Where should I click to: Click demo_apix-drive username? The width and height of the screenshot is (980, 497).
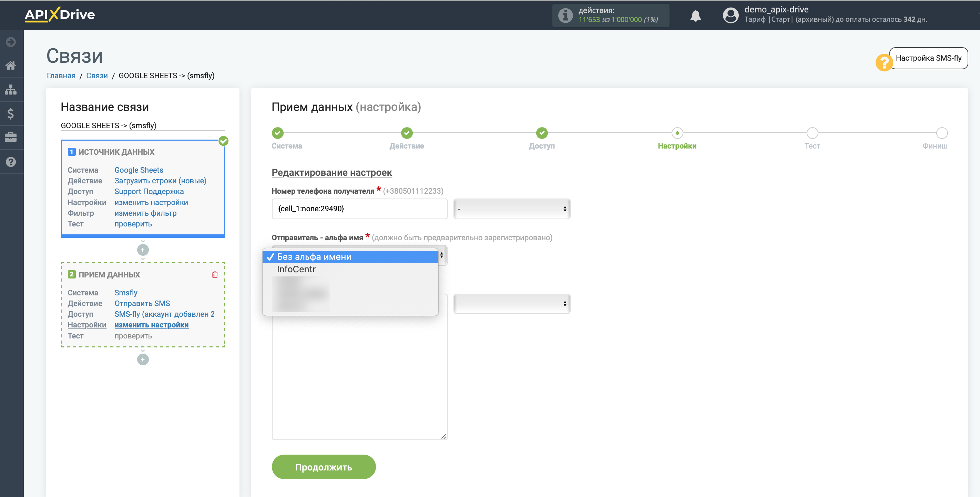pyautogui.click(x=776, y=10)
